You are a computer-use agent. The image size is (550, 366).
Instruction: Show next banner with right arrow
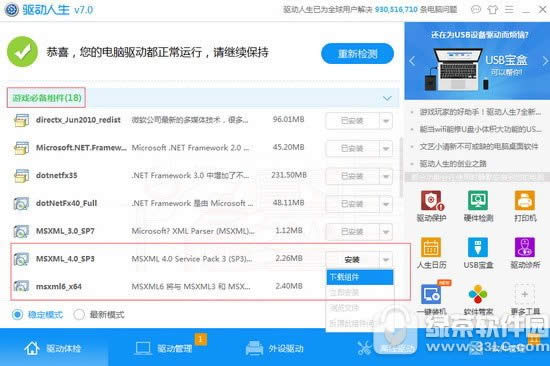pyautogui.click(x=545, y=61)
